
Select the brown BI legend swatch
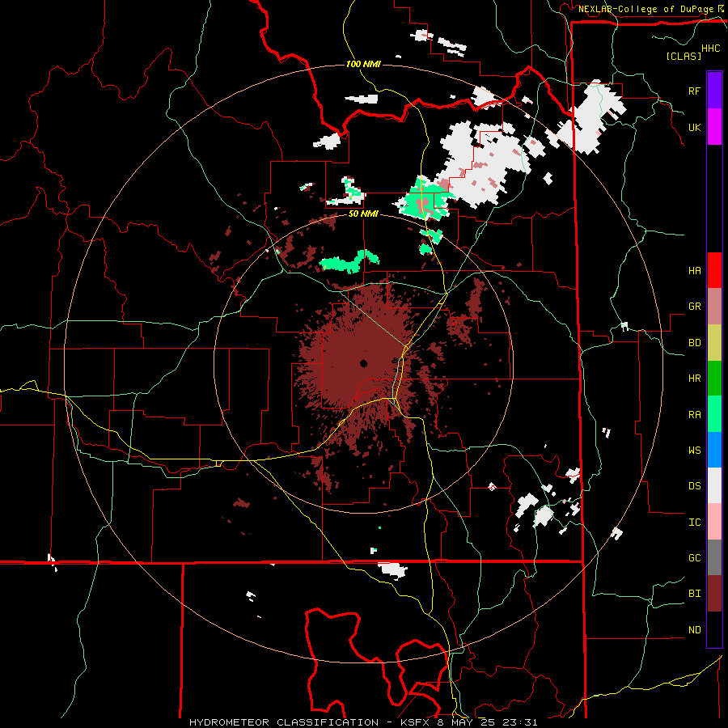point(714,594)
